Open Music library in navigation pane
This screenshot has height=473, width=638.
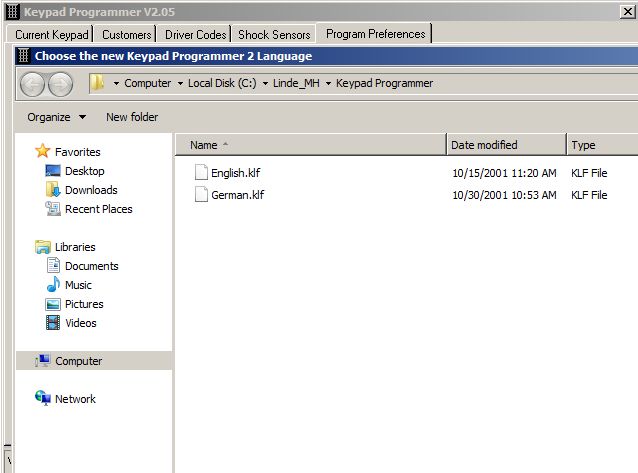point(78,285)
